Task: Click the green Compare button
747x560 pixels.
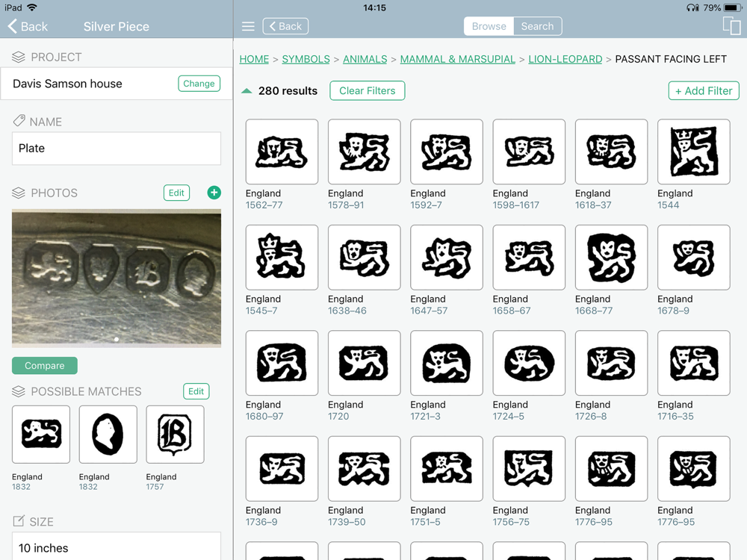Action: [44, 365]
